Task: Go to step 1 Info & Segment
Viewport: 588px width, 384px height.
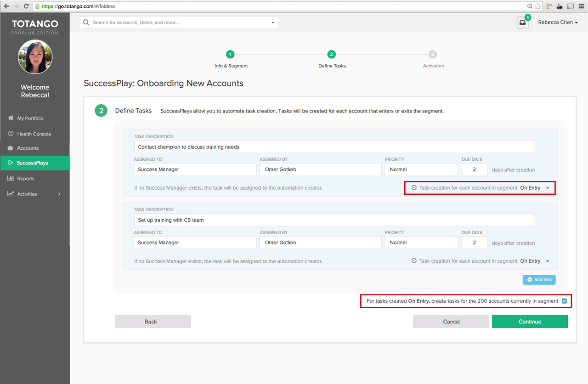Action: click(x=231, y=59)
